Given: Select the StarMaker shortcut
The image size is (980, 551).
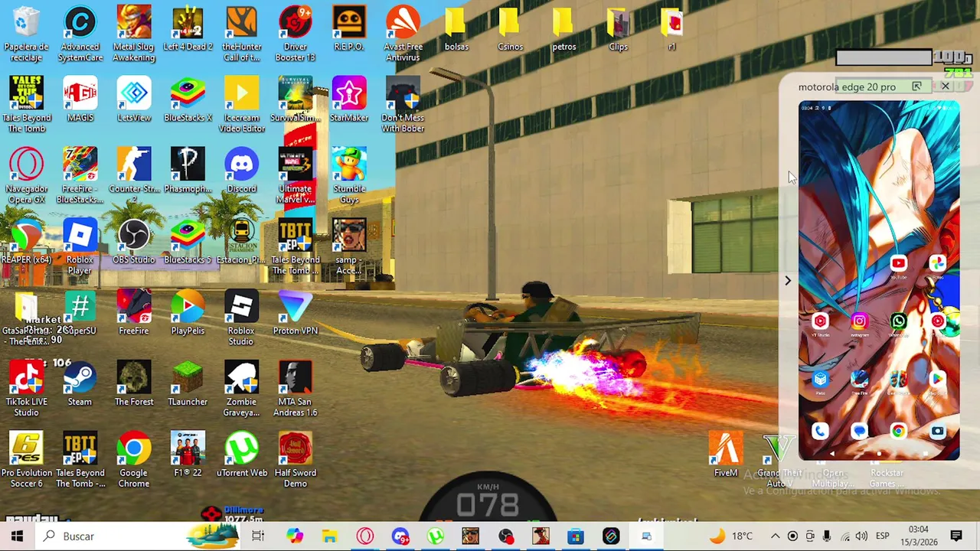Looking at the screenshot, I should (349, 99).
